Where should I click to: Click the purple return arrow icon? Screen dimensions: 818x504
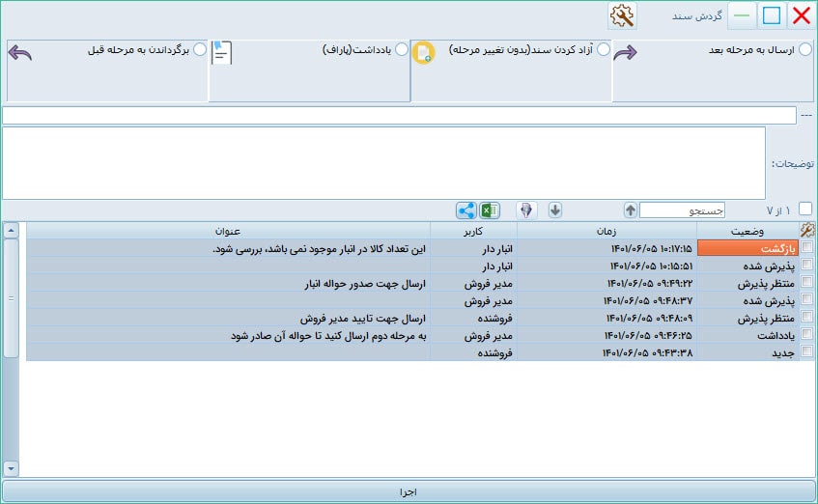pyautogui.click(x=20, y=53)
